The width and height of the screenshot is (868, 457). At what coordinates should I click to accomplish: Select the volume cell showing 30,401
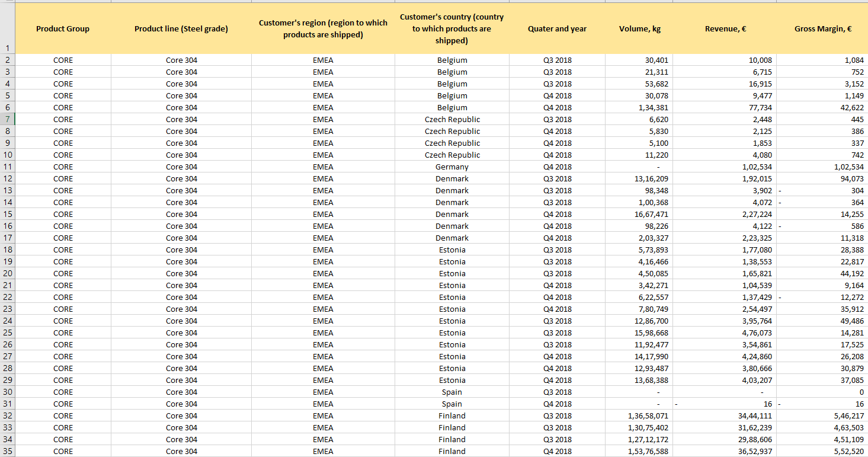(639, 60)
